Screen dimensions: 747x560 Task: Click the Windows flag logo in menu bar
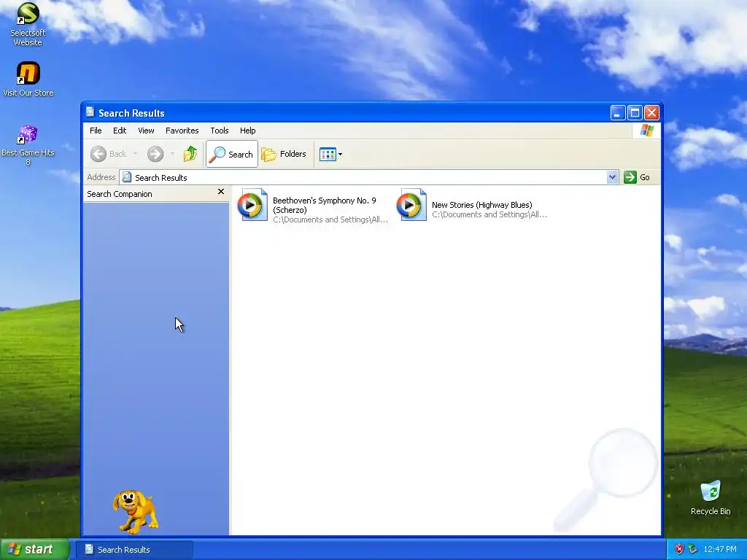coord(647,130)
